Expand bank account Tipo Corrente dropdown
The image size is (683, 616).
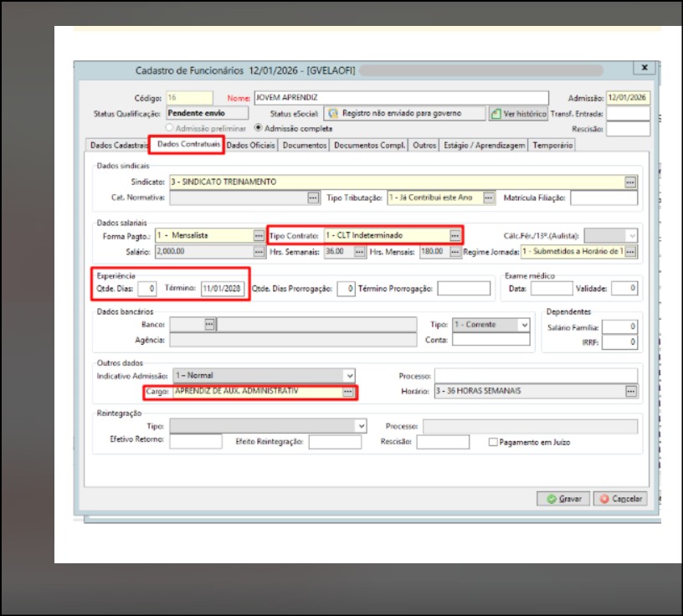click(x=525, y=325)
